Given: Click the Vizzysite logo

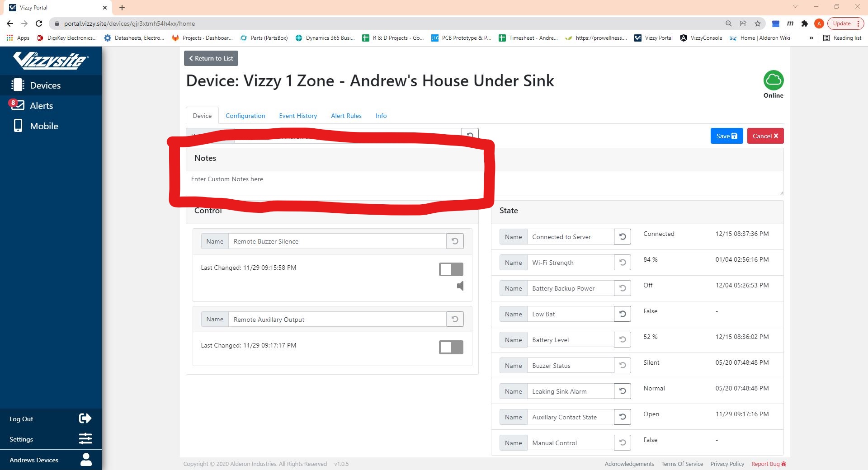Looking at the screenshot, I should pyautogui.click(x=51, y=60).
